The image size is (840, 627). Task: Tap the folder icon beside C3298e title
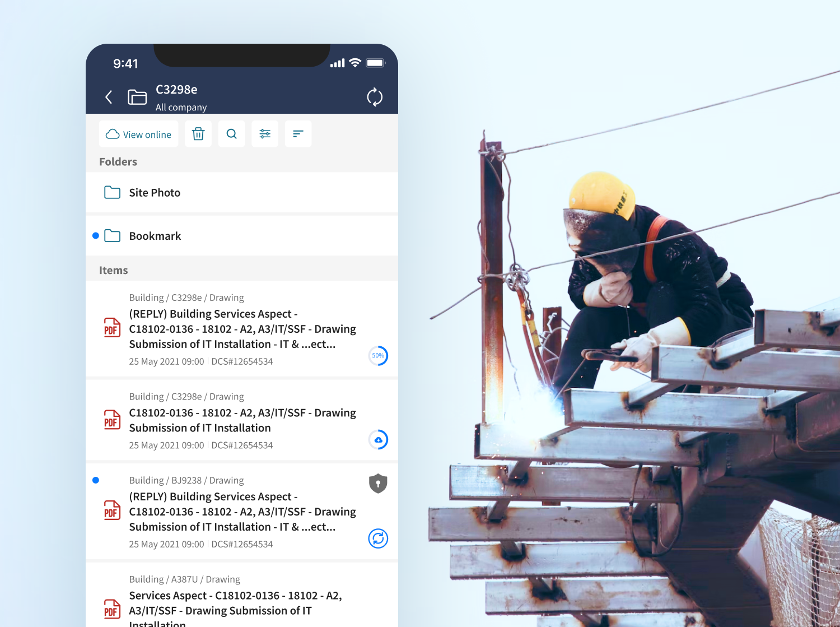137,97
